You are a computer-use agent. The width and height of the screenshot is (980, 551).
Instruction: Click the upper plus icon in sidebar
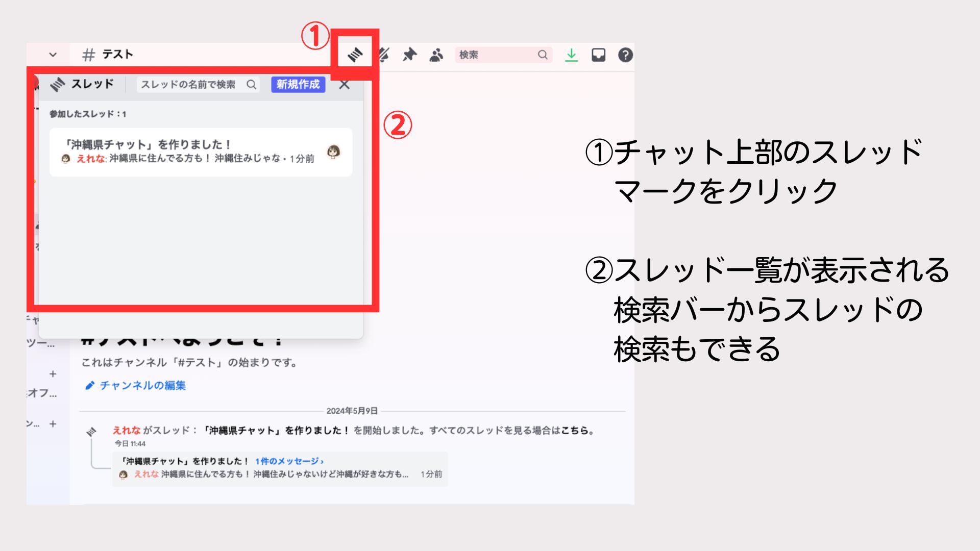coord(53,374)
